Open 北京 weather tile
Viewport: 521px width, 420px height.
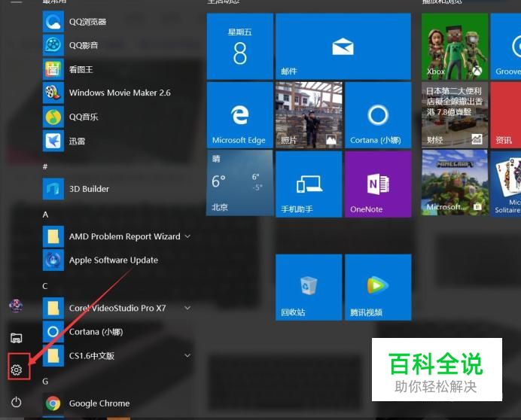240,183
